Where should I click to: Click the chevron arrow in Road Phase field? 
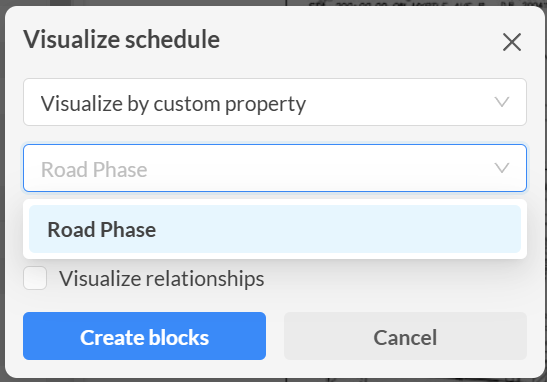click(502, 168)
